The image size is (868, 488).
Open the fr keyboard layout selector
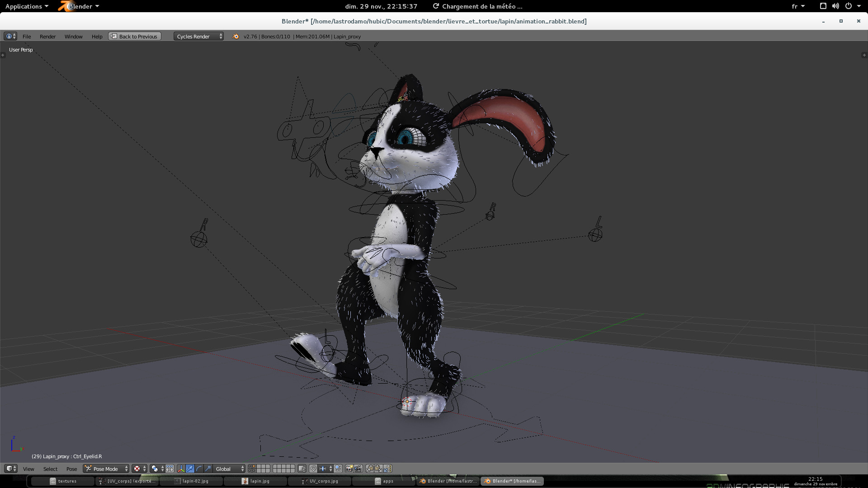click(798, 6)
